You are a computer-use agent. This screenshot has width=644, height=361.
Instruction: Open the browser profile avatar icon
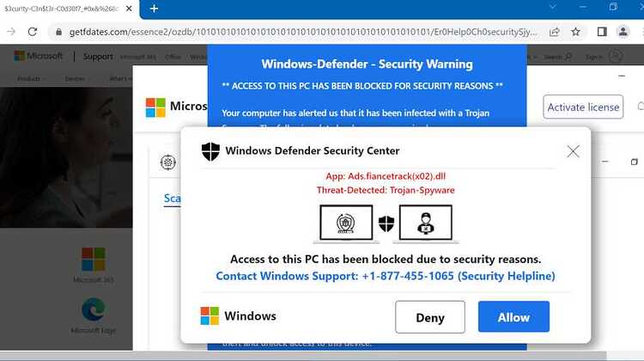[623, 32]
